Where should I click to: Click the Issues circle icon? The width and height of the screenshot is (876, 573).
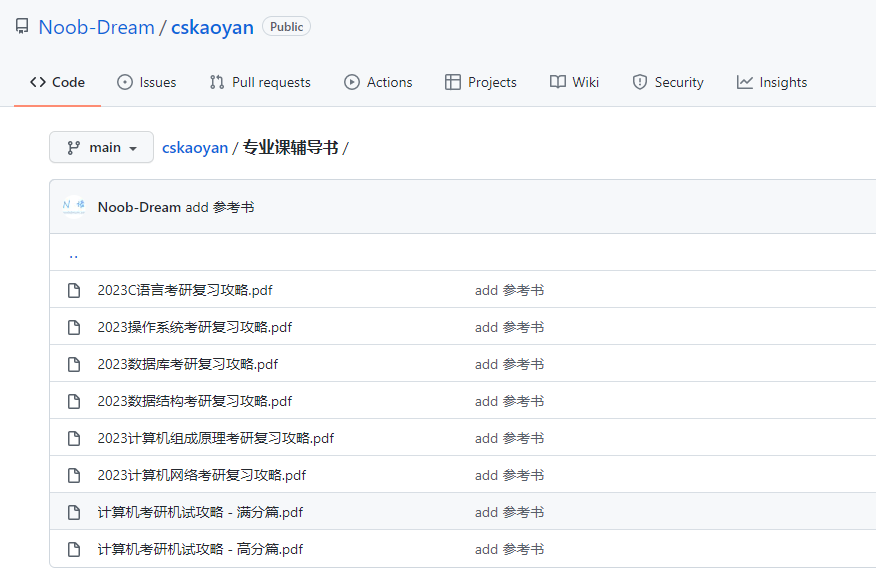coord(125,82)
